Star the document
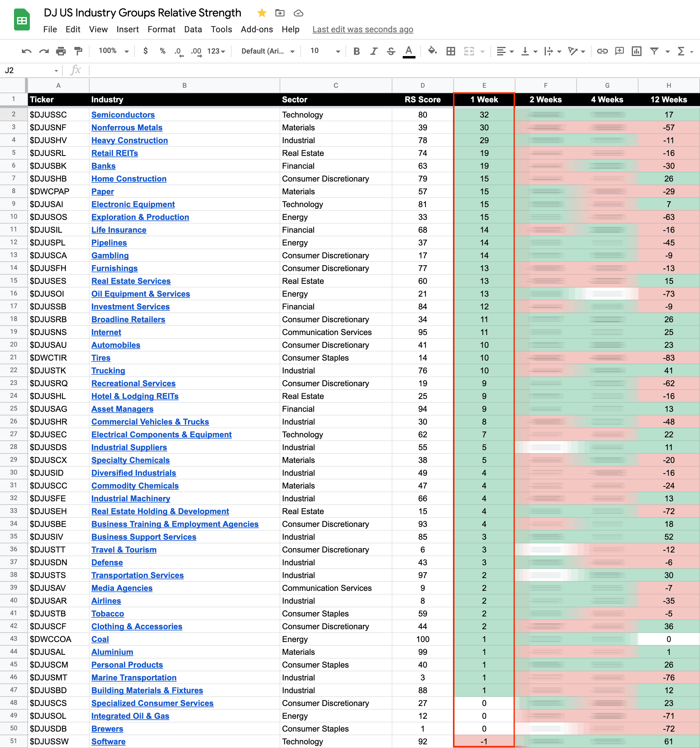 [x=262, y=13]
